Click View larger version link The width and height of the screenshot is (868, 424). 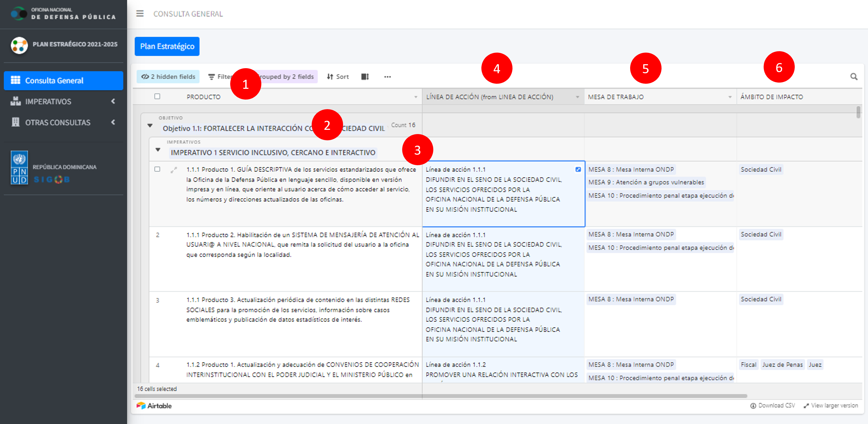coord(831,405)
